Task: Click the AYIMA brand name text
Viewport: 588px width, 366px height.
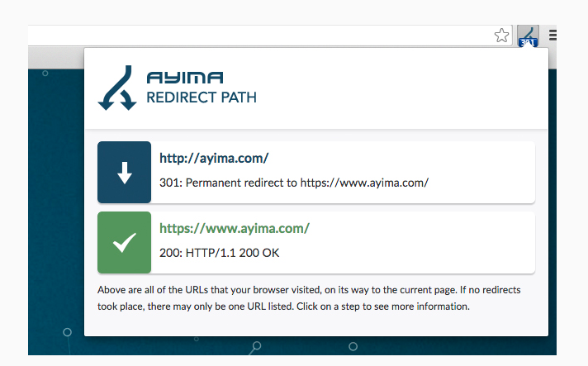Action: point(185,78)
